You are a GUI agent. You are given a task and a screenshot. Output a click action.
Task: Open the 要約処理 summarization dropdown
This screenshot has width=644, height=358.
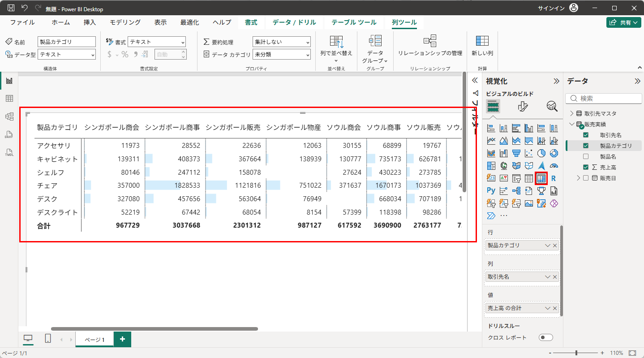click(x=282, y=42)
